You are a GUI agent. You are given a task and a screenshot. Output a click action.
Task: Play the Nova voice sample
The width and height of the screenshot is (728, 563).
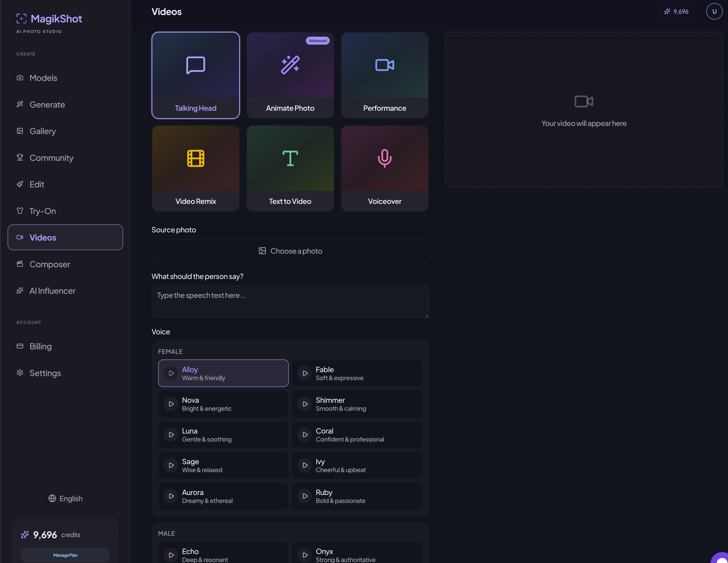[171, 404]
